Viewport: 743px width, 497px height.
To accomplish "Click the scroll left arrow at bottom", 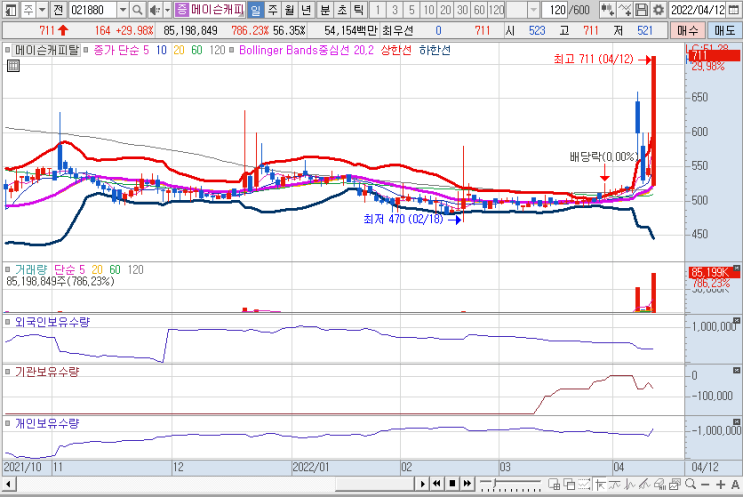I will (x=9, y=484).
